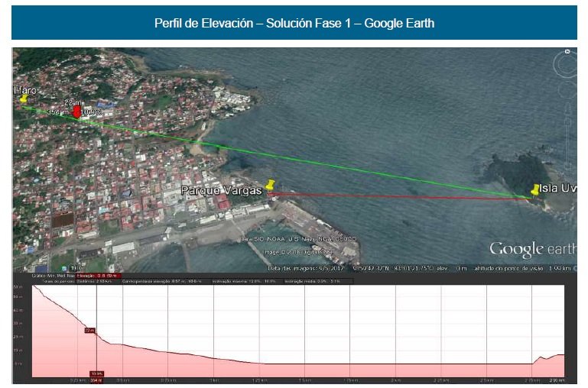588x388 pixels.
Task: Click the Isla Uvita yellow placemark pin
Action: tap(536, 190)
